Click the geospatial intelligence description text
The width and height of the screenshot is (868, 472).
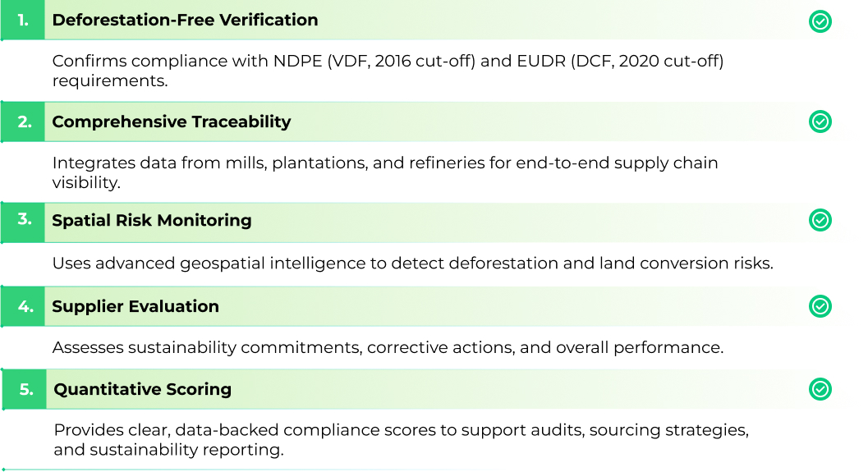[x=412, y=263]
